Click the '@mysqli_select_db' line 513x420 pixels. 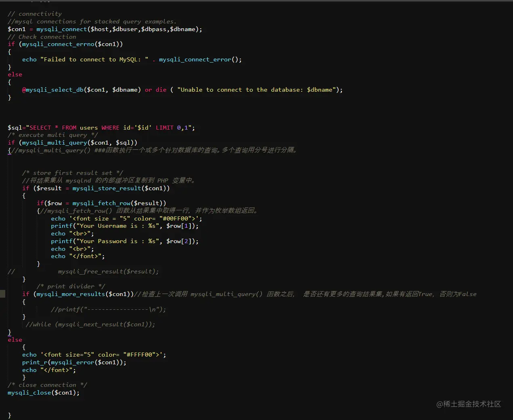coord(182,90)
